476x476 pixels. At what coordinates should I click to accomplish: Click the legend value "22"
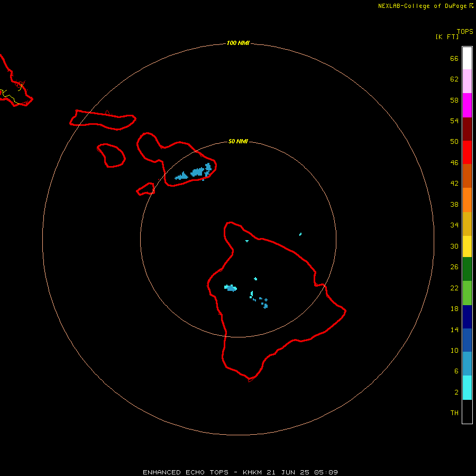454,288
